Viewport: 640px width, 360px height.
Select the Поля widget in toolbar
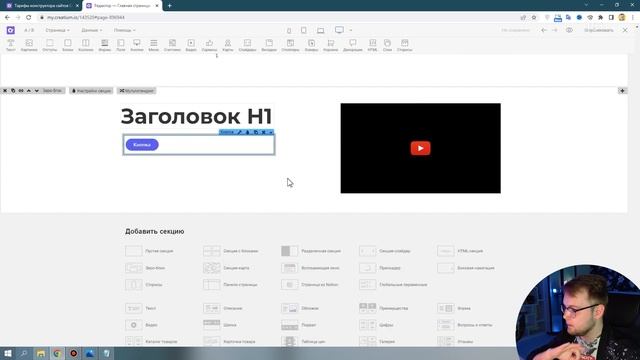coord(121,45)
